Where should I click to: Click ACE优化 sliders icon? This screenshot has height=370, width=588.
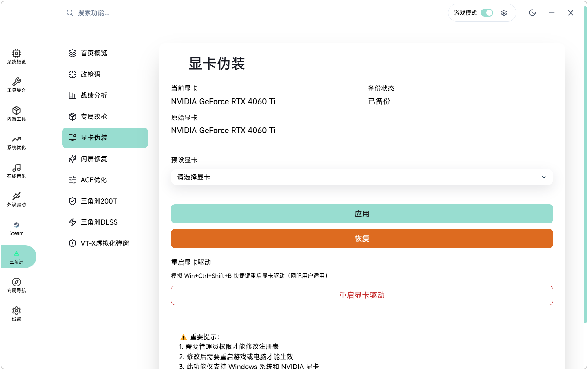pyautogui.click(x=72, y=180)
